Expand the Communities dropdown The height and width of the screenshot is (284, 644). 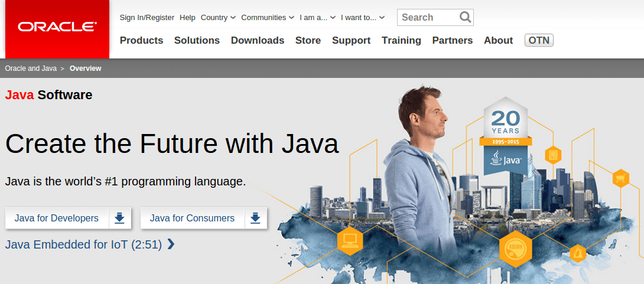click(268, 18)
